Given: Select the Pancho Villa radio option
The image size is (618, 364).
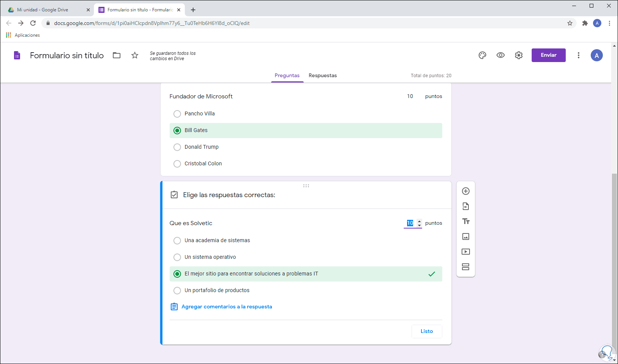Looking at the screenshot, I should tap(177, 114).
